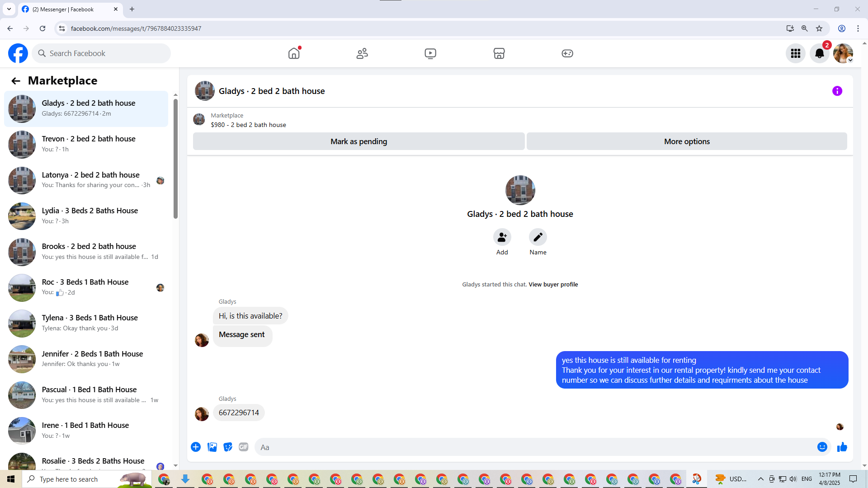Toggle the purple conversation info panel

tap(837, 91)
